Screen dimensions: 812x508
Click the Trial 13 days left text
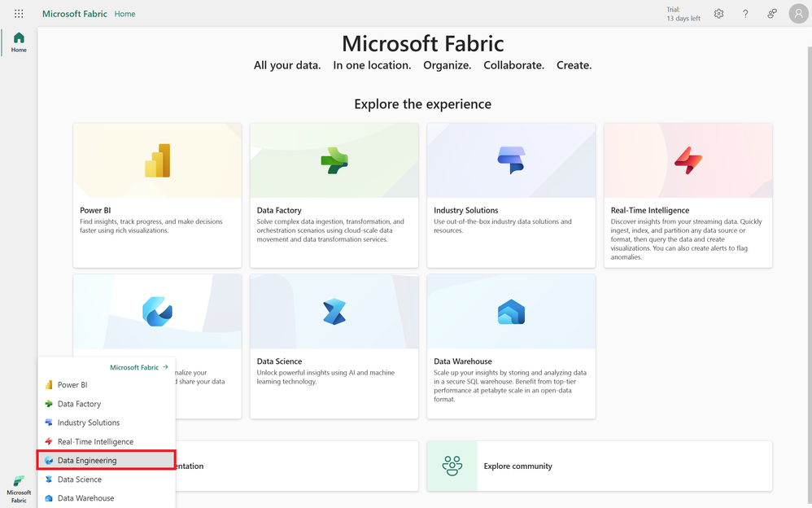tap(683, 14)
